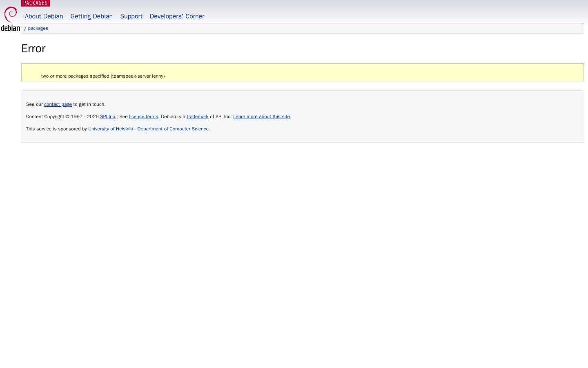This screenshot has width=588, height=368.
Task: Open the trademark link
Action: [x=198, y=117]
